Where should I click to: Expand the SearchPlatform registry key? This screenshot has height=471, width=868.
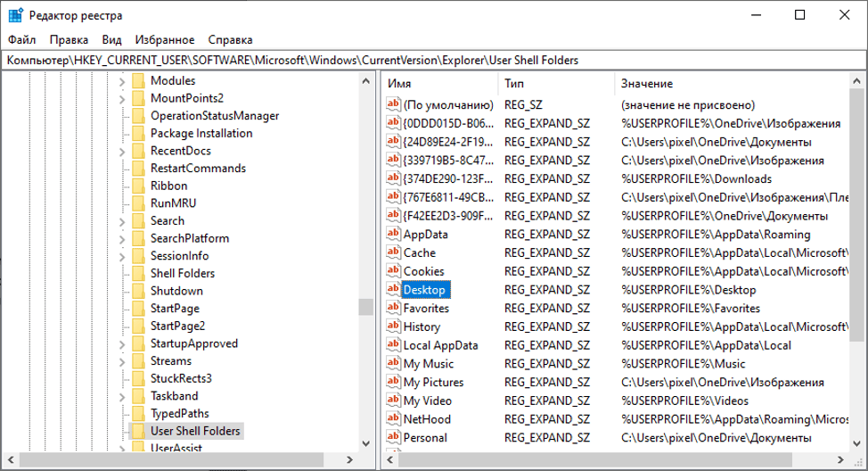coord(122,238)
